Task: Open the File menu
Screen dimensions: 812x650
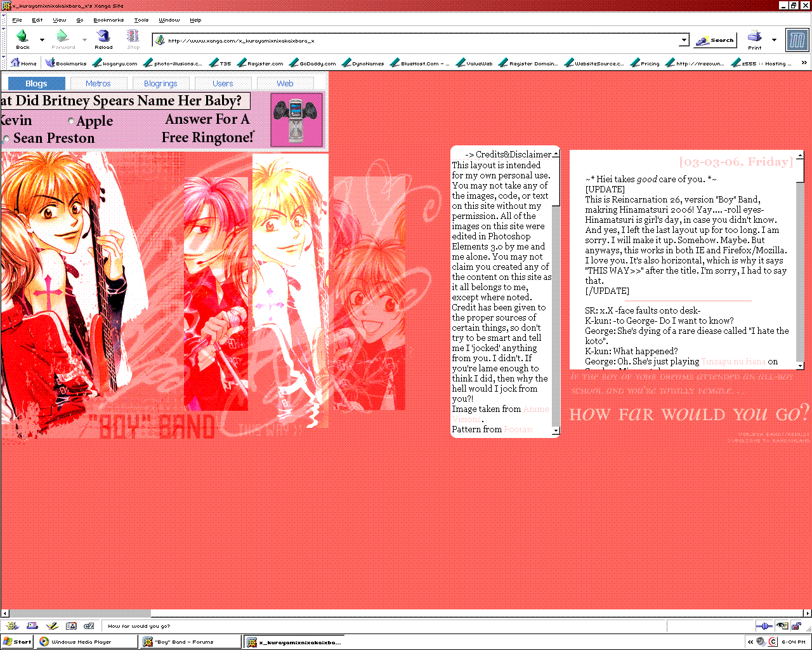Action: click(x=17, y=20)
